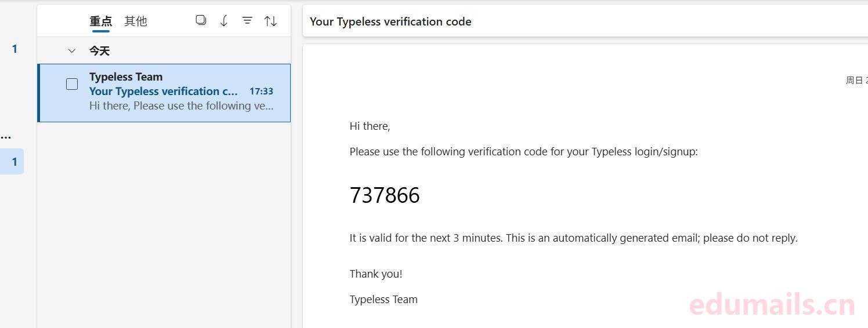Click the bold blue subject in message list
868x328 pixels.
click(163, 91)
